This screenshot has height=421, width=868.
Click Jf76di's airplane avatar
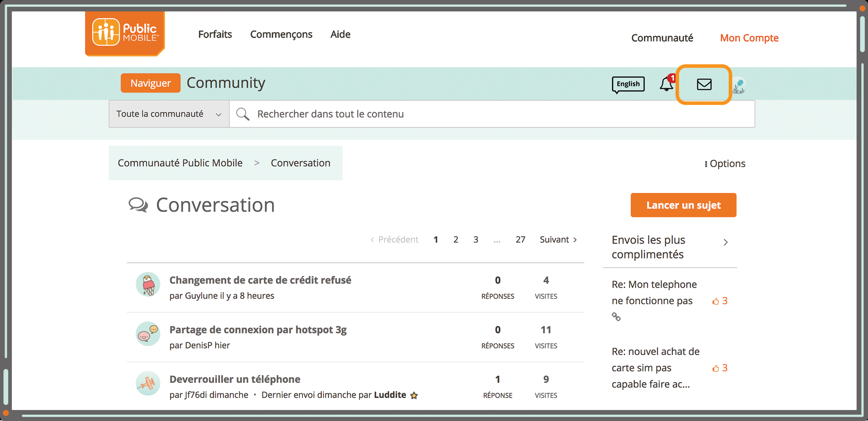[148, 383]
